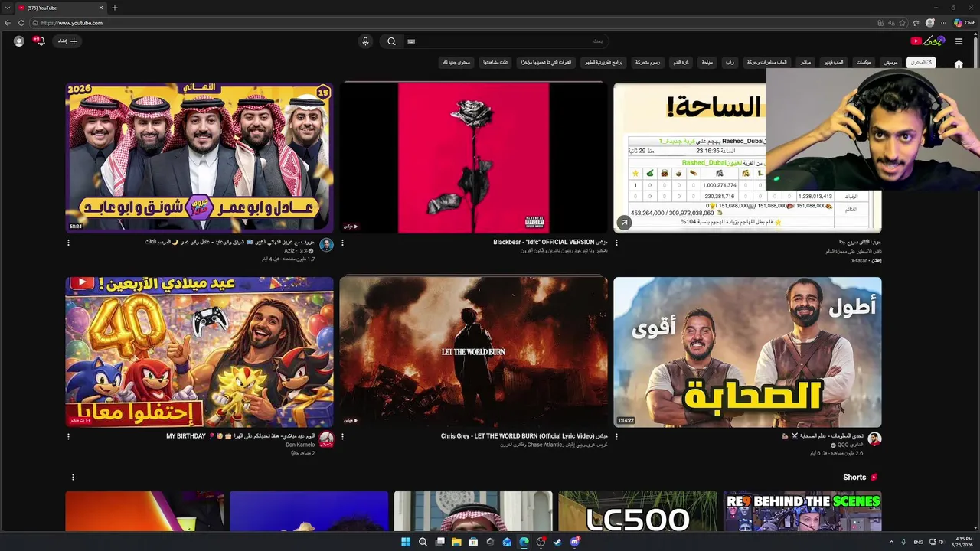Select the ألعاب فيديو filter chip
980x551 pixels.
833,62
